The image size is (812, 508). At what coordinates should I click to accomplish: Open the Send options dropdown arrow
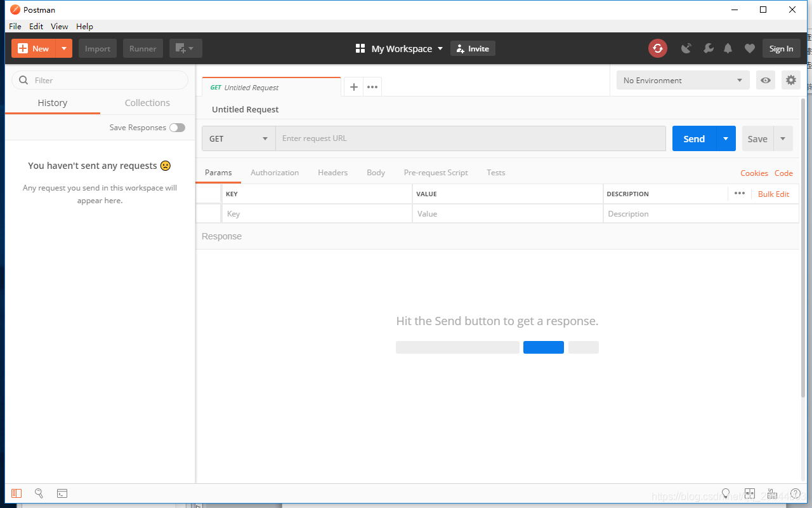click(726, 138)
